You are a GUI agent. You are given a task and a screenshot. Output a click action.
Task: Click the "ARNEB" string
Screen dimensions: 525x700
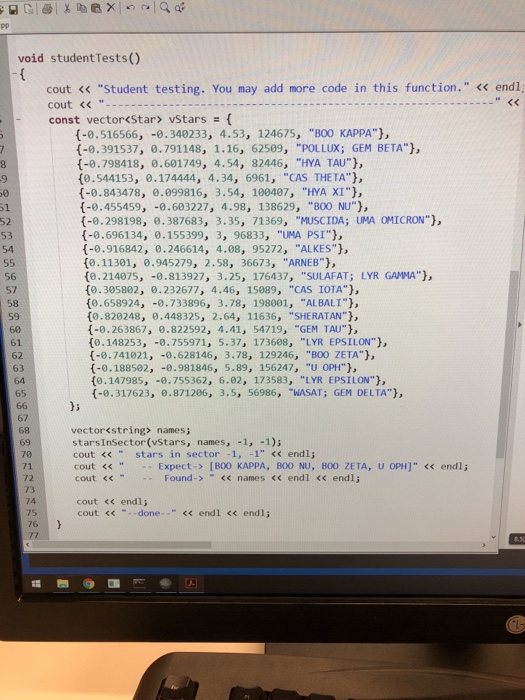click(x=304, y=262)
